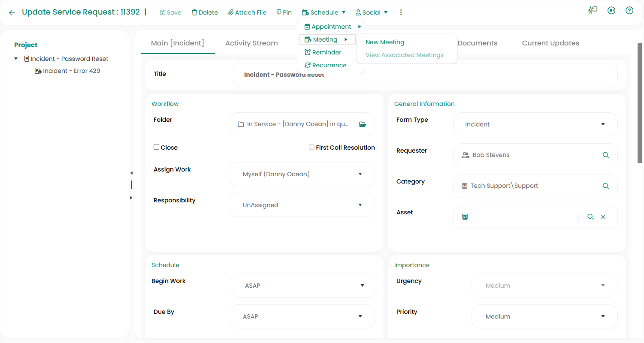Open the three-dot more options menu
This screenshot has width=644, height=343.
pyautogui.click(x=401, y=12)
